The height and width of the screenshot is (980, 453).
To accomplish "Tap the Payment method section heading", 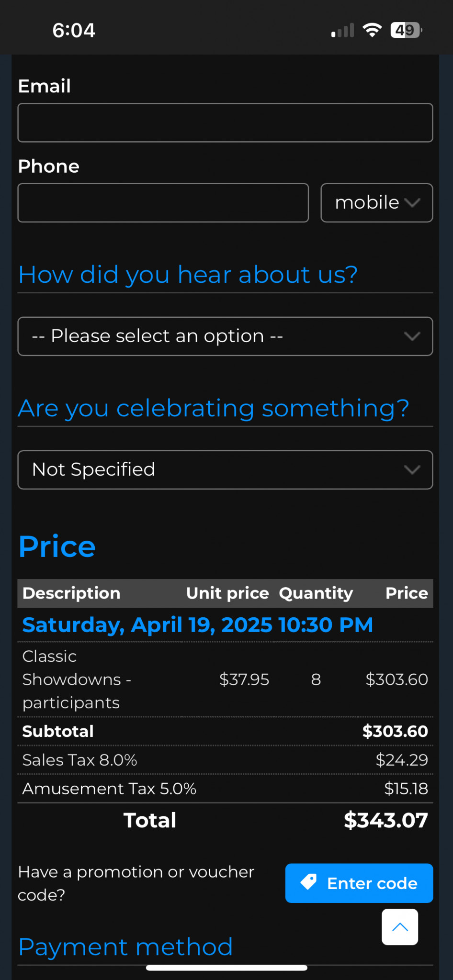I will [125, 947].
